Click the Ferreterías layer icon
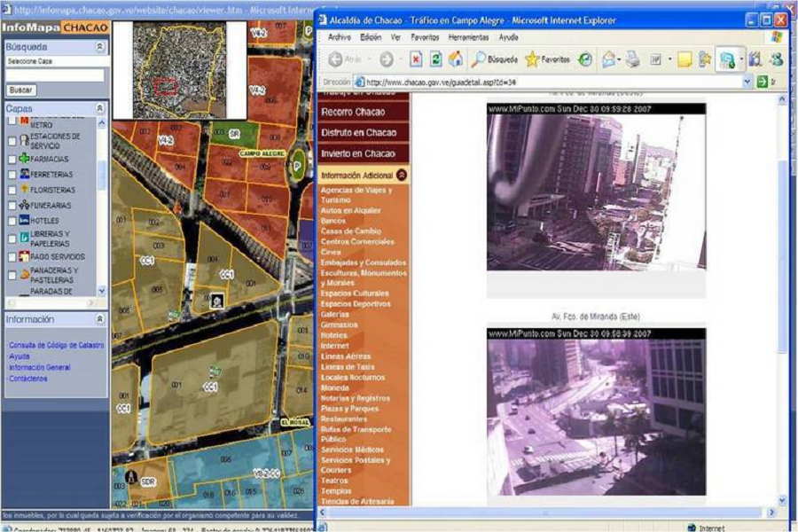The image size is (798, 532). [25, 174]
